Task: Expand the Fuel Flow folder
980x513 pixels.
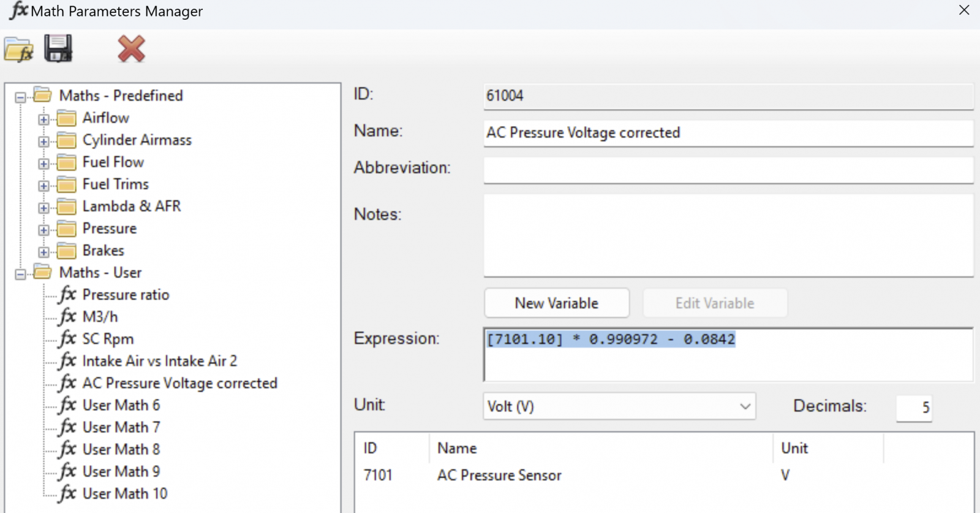Action: click(x=43, y=163)
